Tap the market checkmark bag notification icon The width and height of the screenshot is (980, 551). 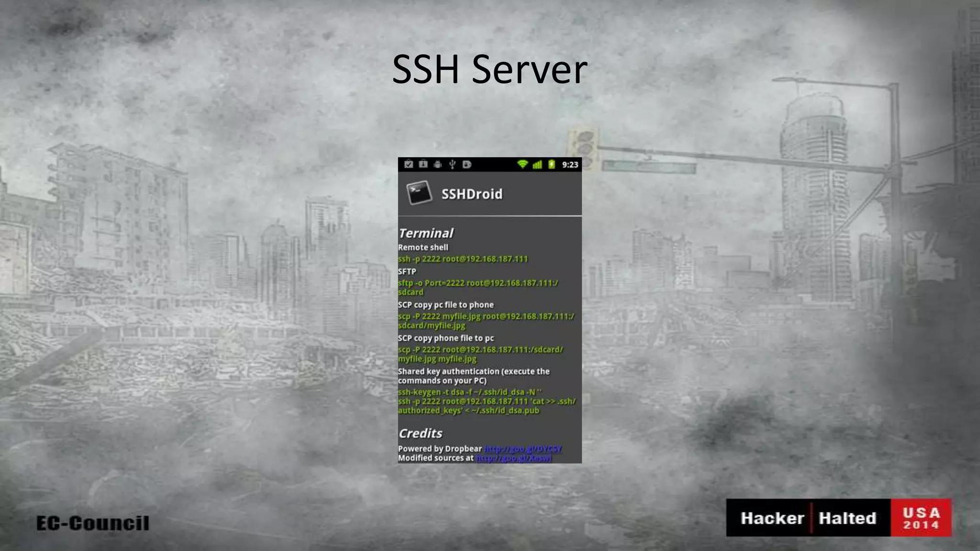tap(409, 165)
